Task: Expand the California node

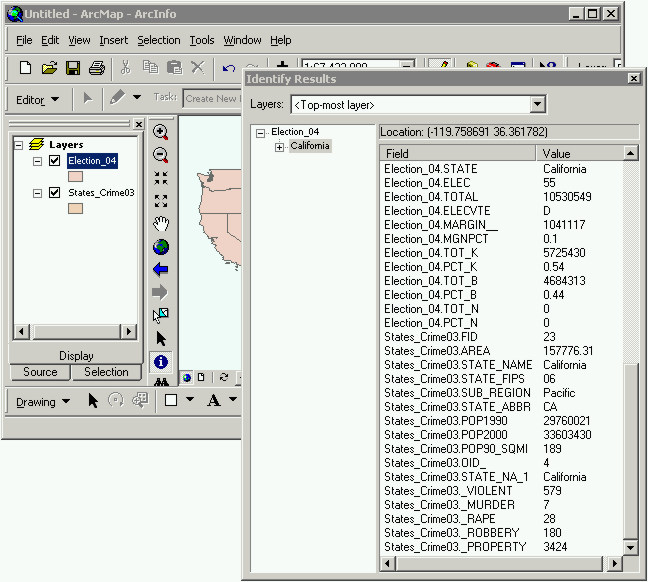Action: (x=279, y=147)
